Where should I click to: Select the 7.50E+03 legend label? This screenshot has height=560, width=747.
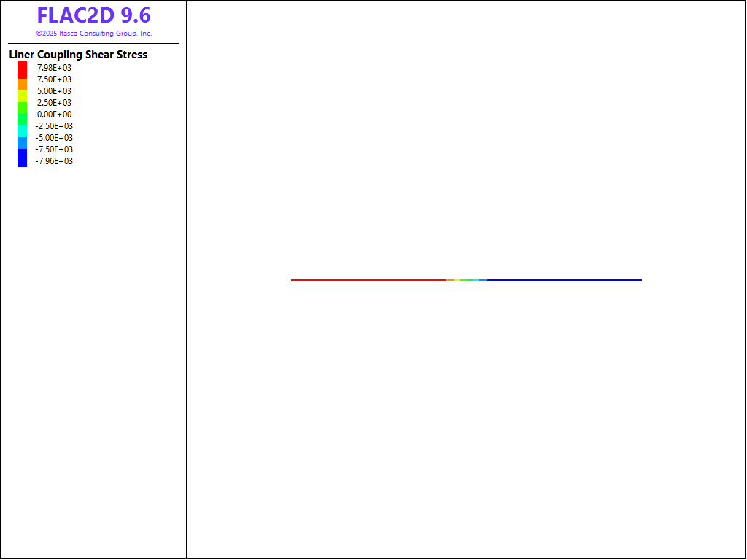[54, 79]
